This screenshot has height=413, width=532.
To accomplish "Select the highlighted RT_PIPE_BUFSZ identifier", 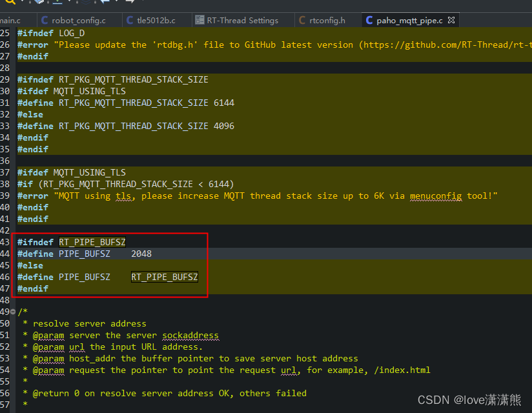I will pyautogui.click(x=92, y=242).
